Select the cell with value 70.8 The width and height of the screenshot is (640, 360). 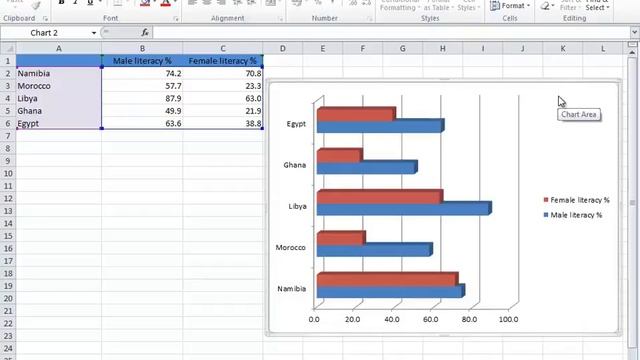(223, 73)
